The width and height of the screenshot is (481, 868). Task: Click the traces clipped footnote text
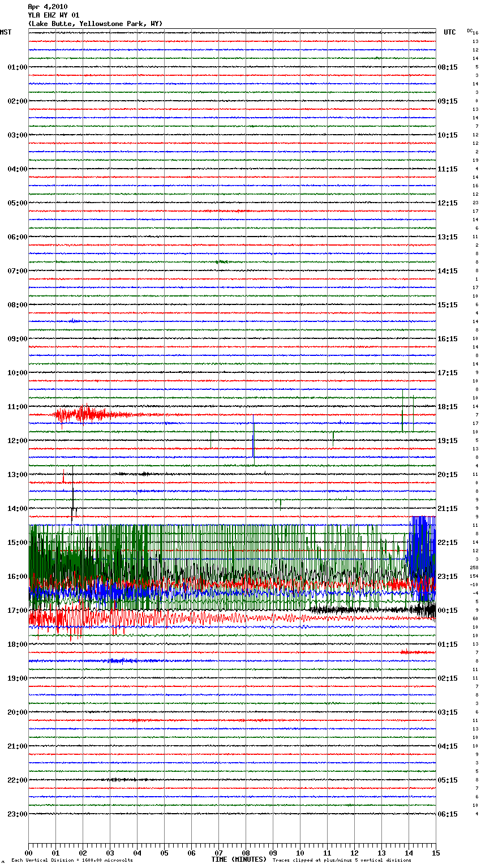pyautogui.click(x=342, y=861)
